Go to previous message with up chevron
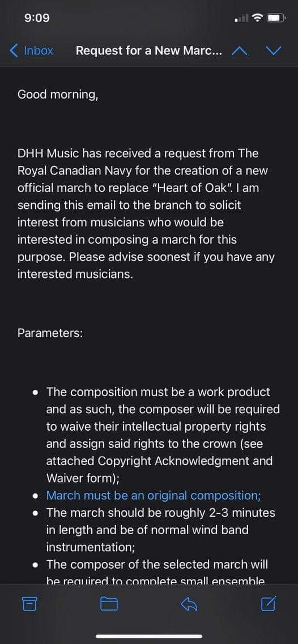 click(x=240, y=51)
